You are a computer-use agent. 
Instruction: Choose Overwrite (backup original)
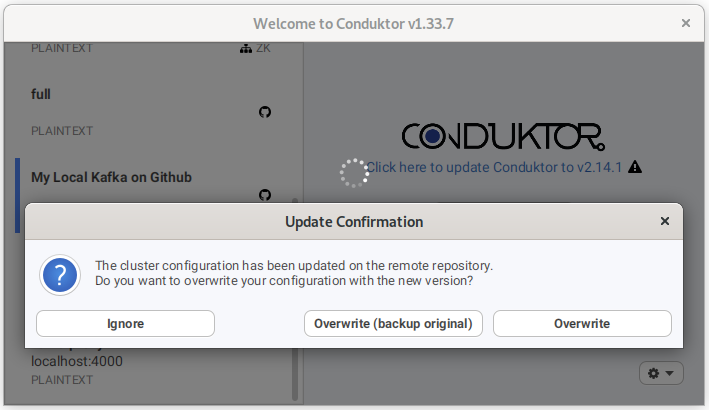coord(393,323)
